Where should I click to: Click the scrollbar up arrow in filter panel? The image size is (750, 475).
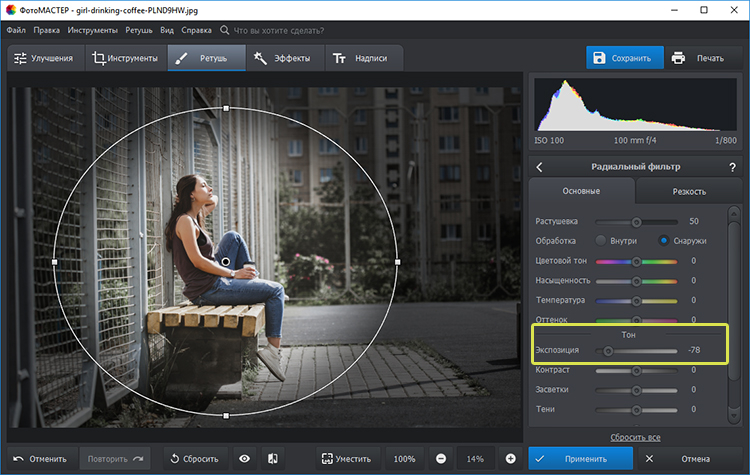click(734, 213)
